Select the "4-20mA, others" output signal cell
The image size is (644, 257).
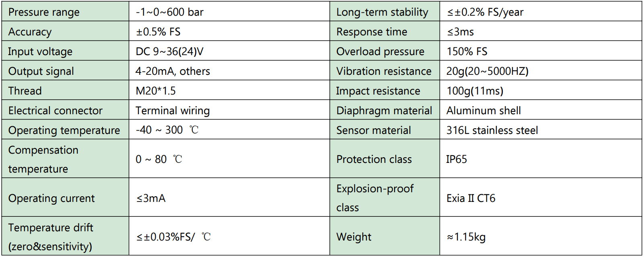pos(173,71)
